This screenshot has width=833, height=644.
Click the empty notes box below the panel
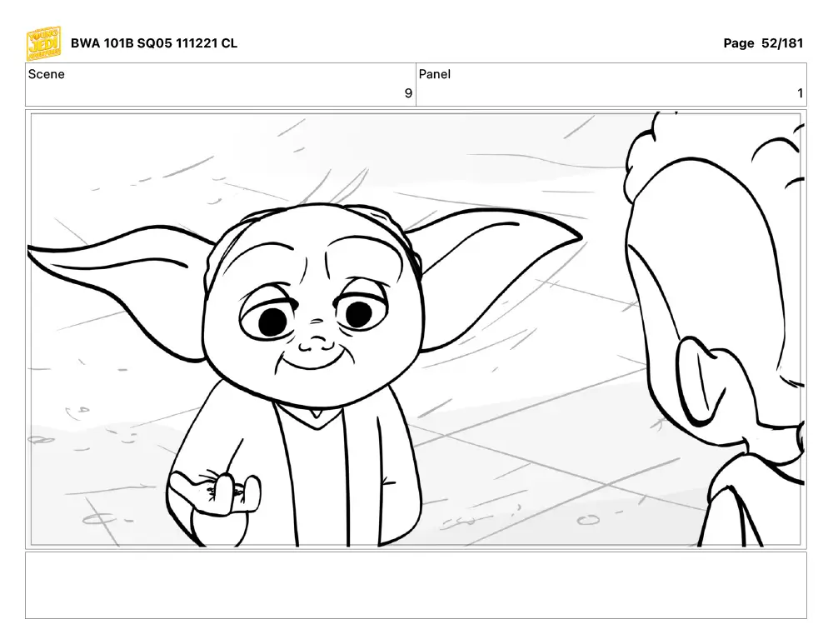tap(416, 585)
